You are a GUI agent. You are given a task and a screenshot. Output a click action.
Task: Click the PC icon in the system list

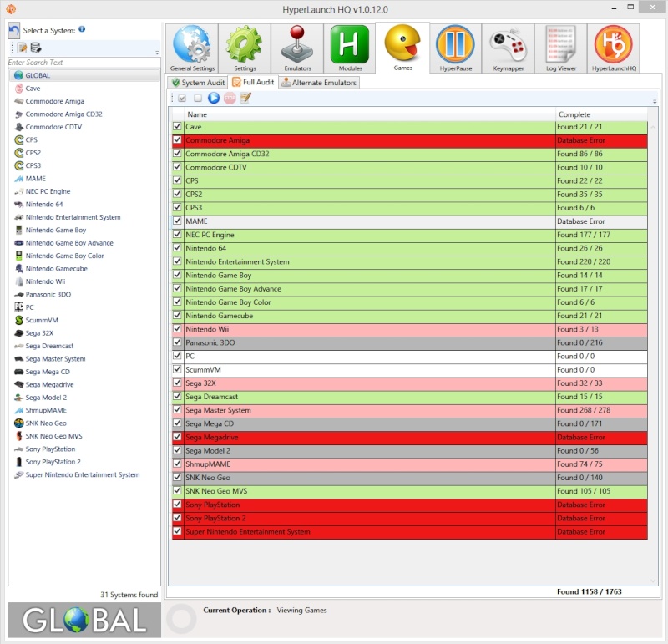(x=18, y=307)
